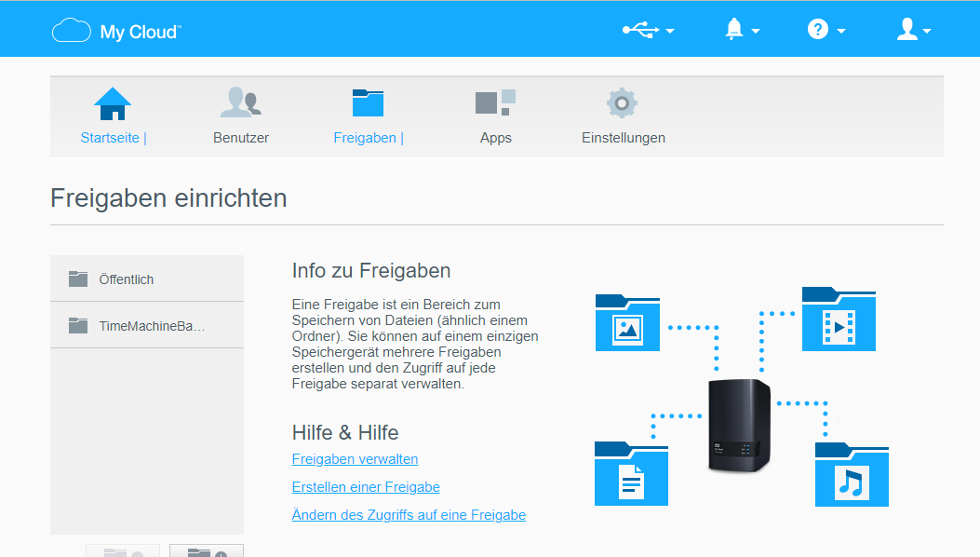Open the help question mark icon
The width and height of the screenshot is (980, 557).
pyautogui.click(x=817, y=30)
